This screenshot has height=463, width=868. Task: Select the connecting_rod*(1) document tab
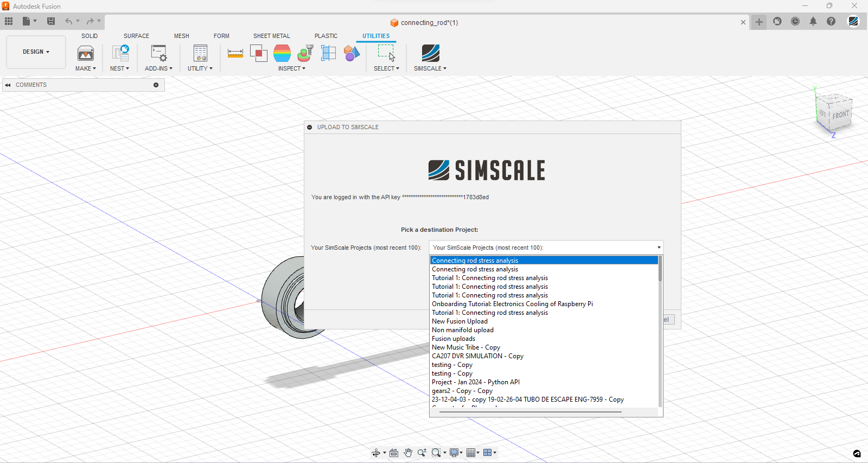pyautogui.click(x=424, y=23)
